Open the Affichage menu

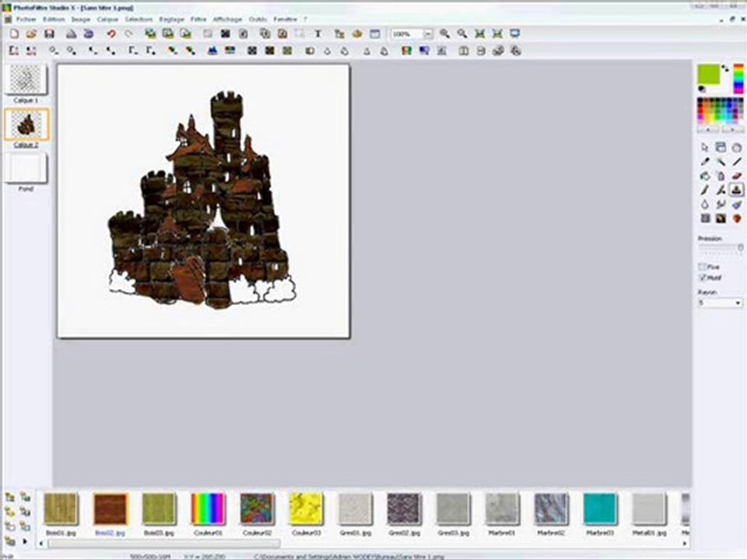pyautogui.click(x=227, y=19)
